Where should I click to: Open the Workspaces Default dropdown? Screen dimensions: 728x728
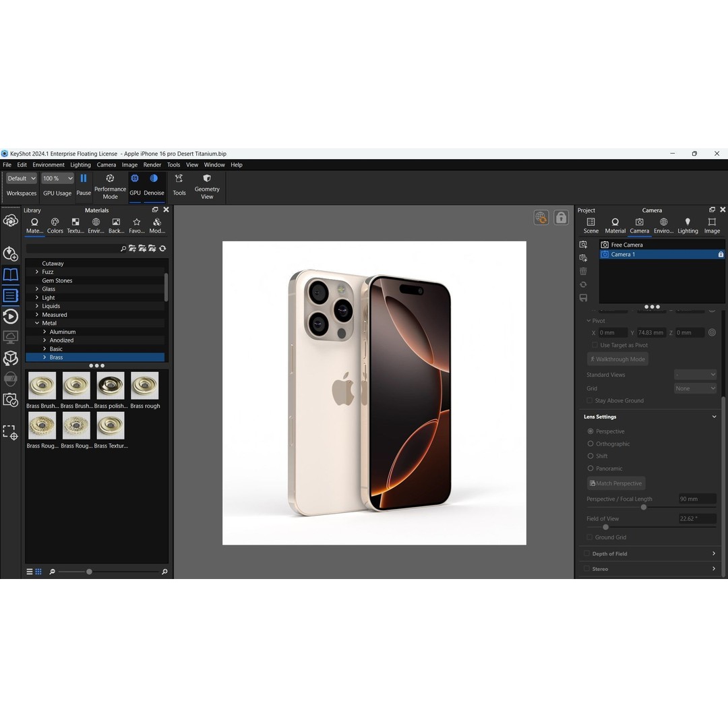tap(22, 178)
